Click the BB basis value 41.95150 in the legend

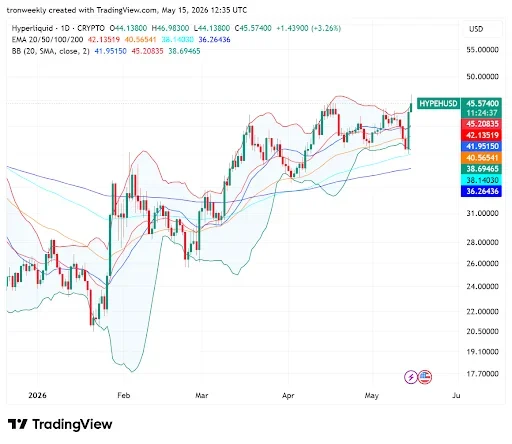coord(111,51)
